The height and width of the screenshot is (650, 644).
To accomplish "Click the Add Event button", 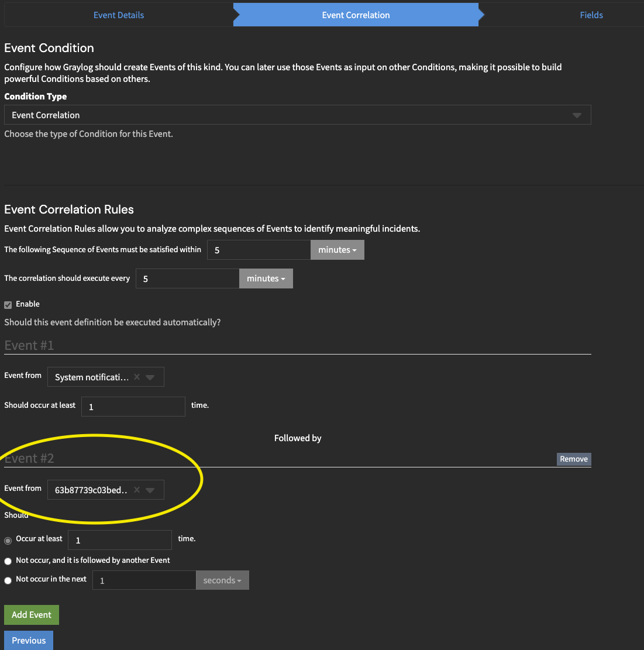I will (x=31, y=614).
